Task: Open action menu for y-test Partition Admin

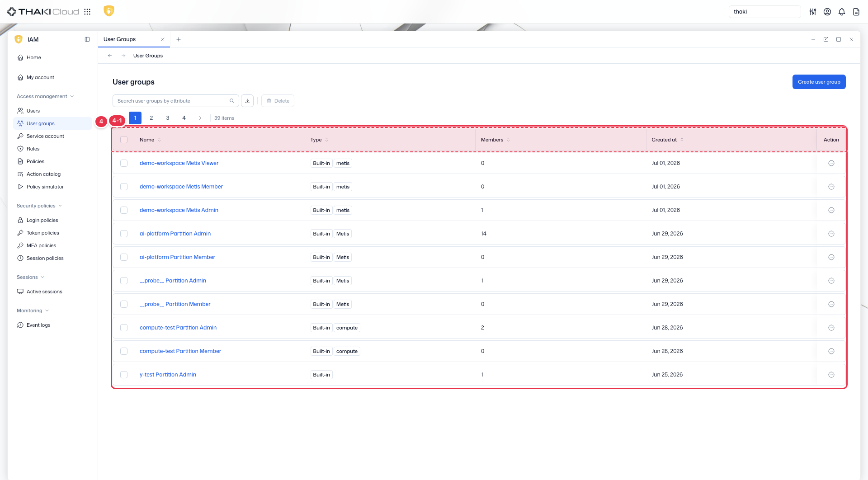Action: tap(831, 375)
